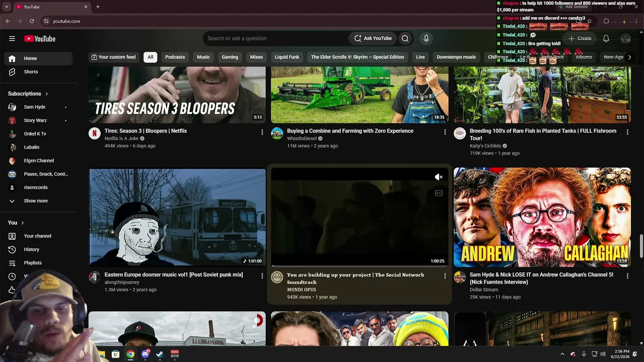Viewport: 644px width, 362px height.
Task: Click the YouTube logo
Action: tap(40, 39)
